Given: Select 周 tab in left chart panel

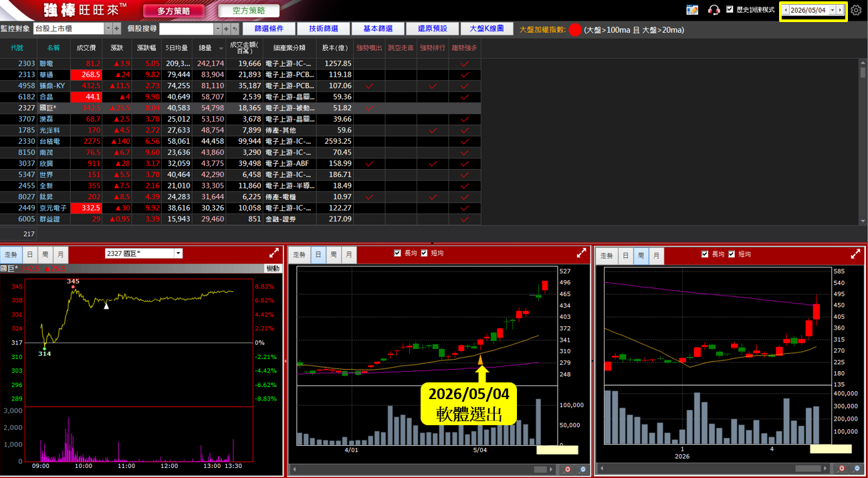Looking at the screenshot, I should pos(45,255).
